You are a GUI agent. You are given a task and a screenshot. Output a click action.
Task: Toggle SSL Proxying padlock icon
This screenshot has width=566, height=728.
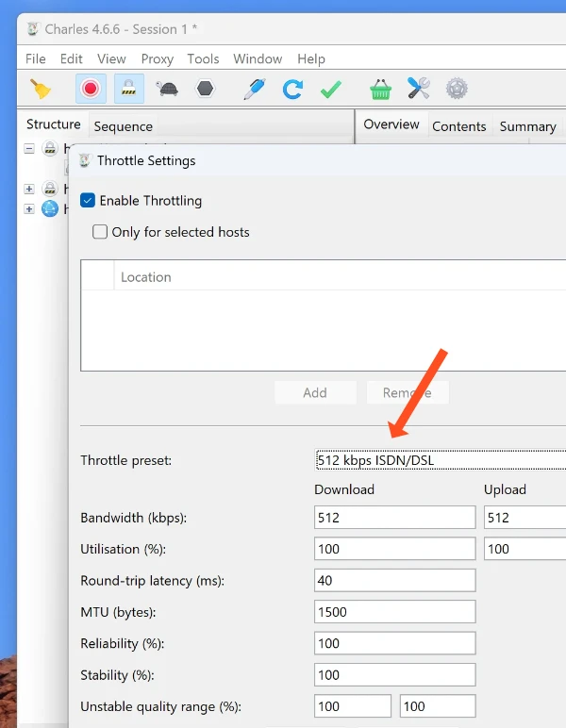coord(128,89)
